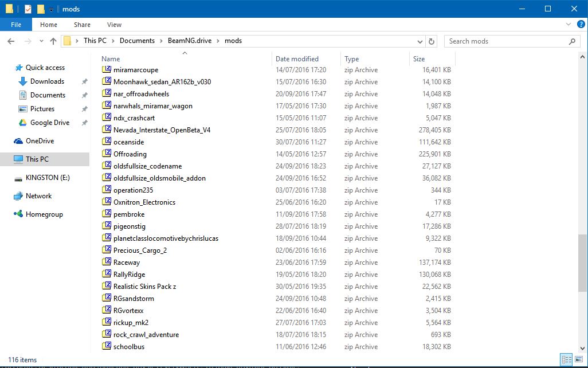
Task: Select the Offroading zip icon
Action: (x=107, y=153)
